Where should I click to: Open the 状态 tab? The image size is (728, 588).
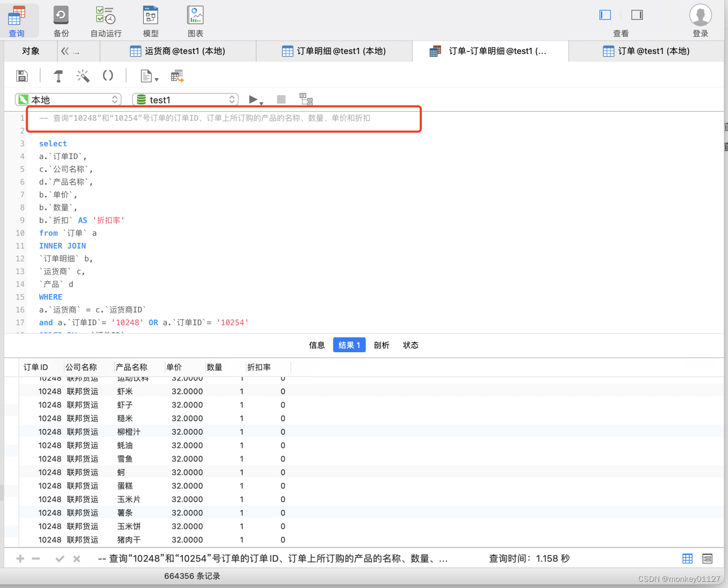pos(411,345)
